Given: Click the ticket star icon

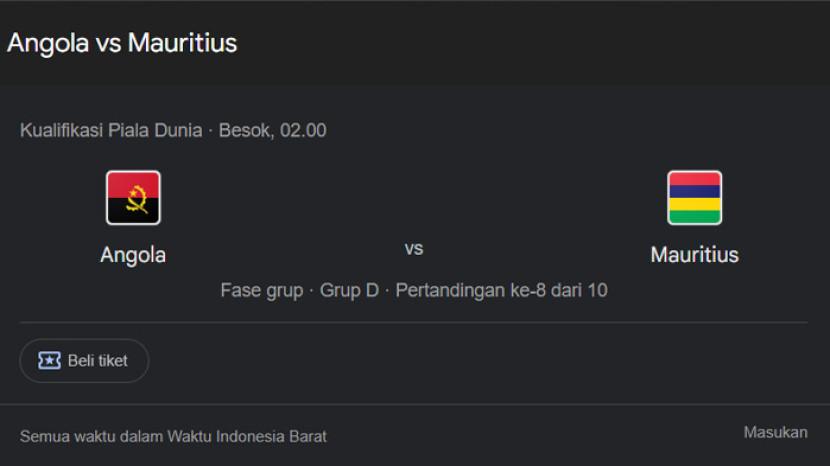Looking at the screenshot, I should tap(48, 361).
